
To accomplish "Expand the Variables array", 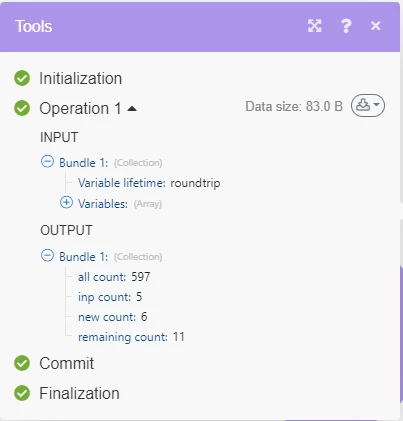I will pos(66,202).
